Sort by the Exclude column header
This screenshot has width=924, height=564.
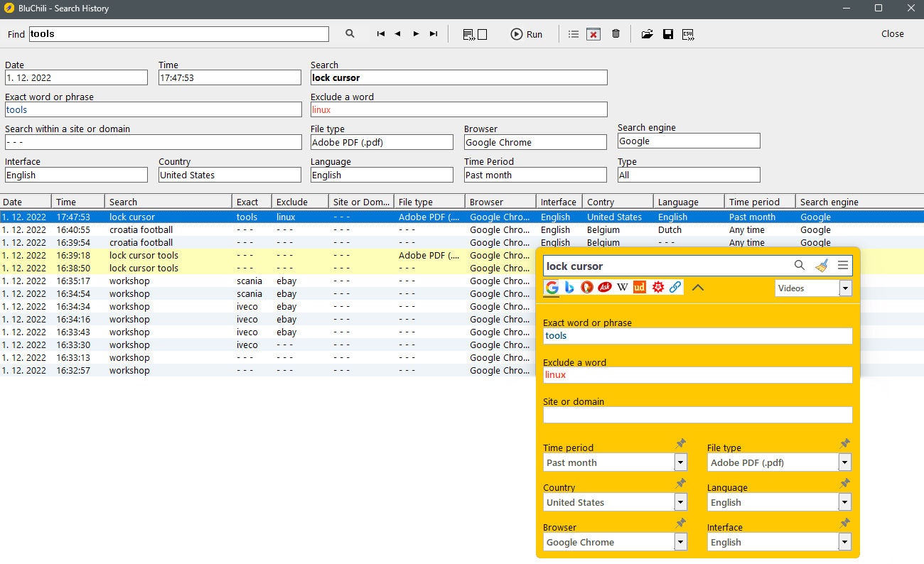coord(300,202)
